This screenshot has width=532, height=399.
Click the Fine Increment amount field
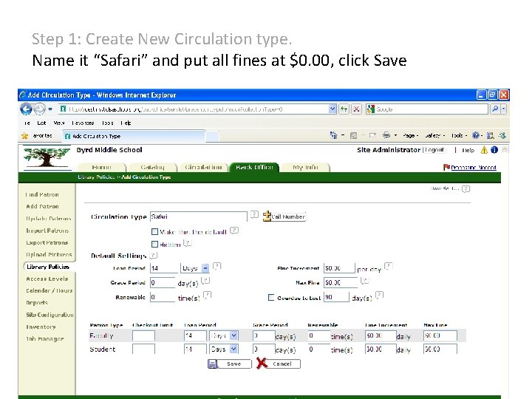coord(339,268)
